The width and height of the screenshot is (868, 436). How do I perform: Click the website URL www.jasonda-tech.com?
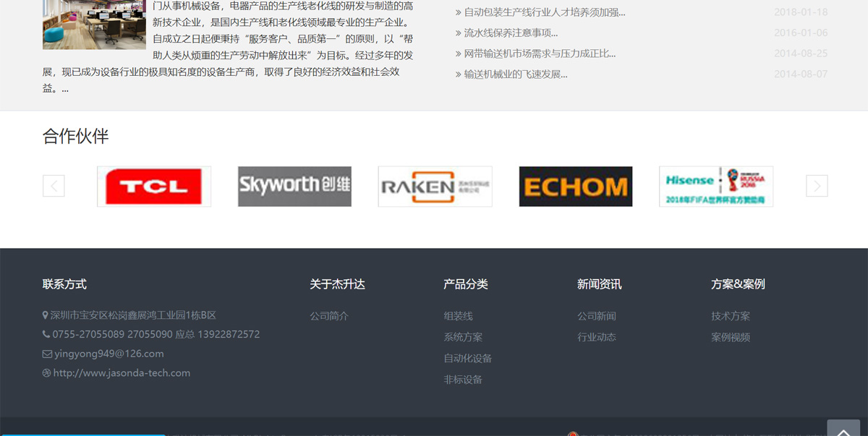coord(122,372)
